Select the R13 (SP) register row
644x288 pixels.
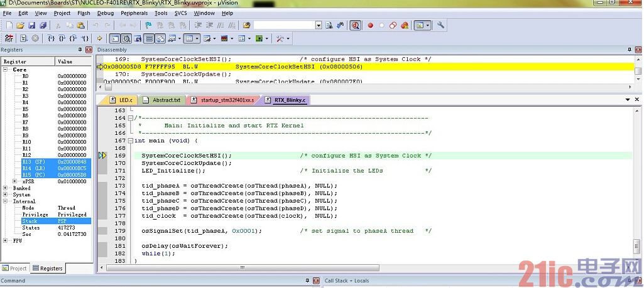[x=57, y=162]
